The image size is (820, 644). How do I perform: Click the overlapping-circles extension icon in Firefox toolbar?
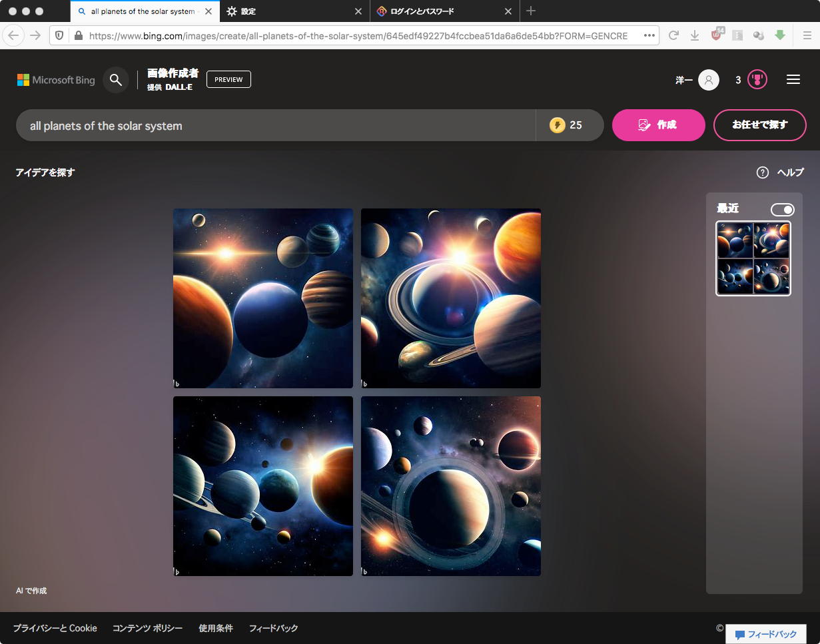click(x=759, y=36)
